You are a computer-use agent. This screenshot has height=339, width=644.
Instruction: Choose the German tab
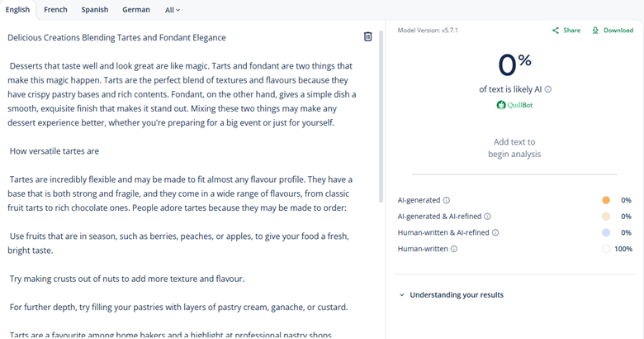pos(136,10)
